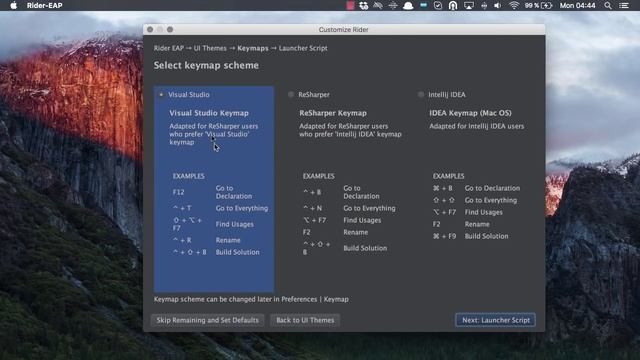Viewport: 640px width, 360px height.
Task: Click the hard-hat menu bar icon
Action: [x=408, y=5]
